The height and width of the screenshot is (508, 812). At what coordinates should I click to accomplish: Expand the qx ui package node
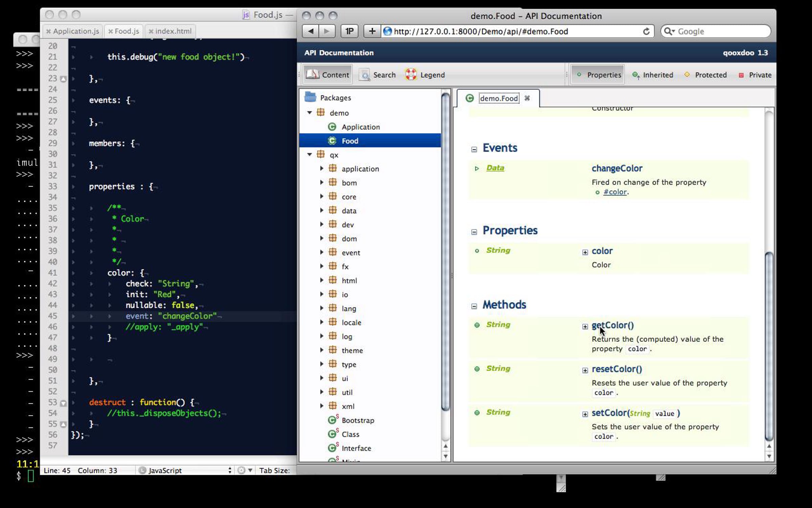tap(322, 378)
